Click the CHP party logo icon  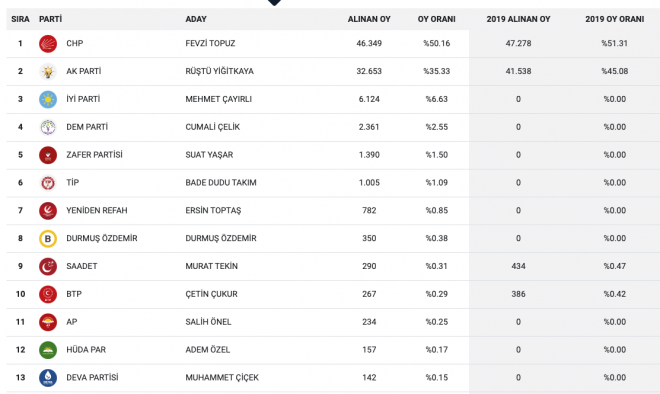(x=48, y=43)
